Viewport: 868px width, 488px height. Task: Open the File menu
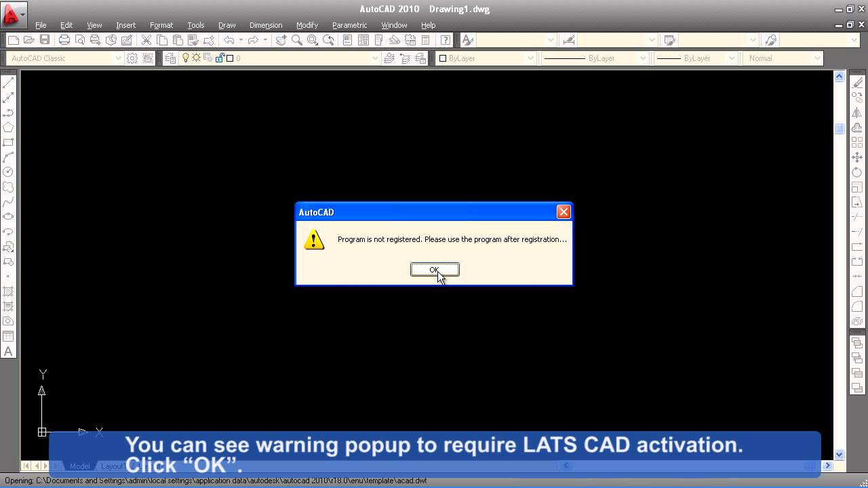[41, 25]
